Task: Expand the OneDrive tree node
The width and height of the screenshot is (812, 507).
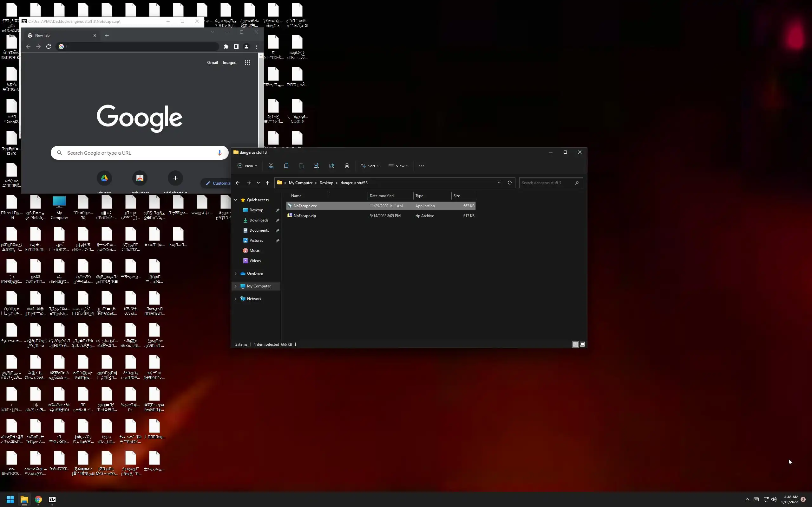Action: tap(236, 273)
